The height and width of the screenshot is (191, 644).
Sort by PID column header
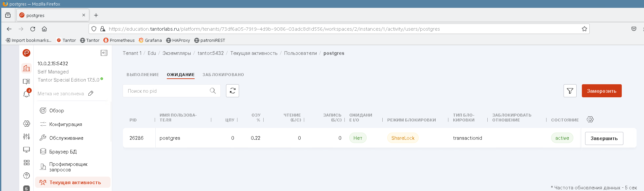(x=133, y=120)
